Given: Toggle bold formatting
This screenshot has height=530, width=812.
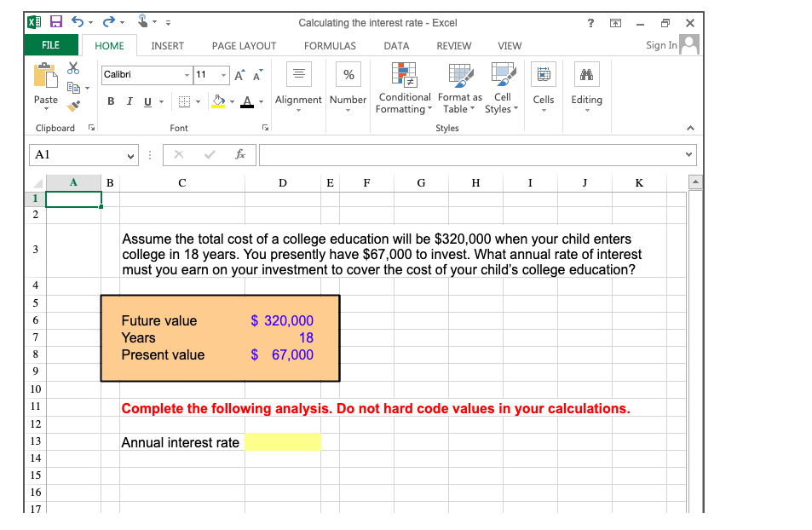Looking at the screenshot, I should click(x=111, y=101).
